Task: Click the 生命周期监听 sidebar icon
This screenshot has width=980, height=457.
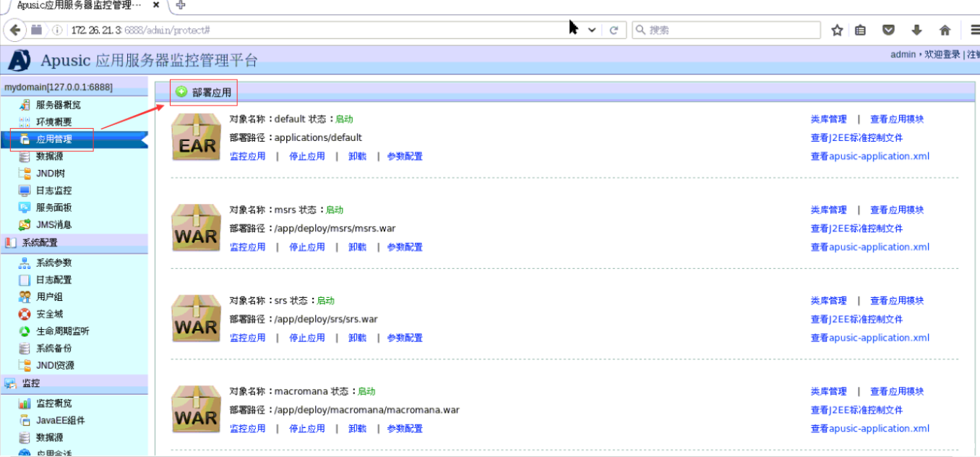Action: point(25,331)
